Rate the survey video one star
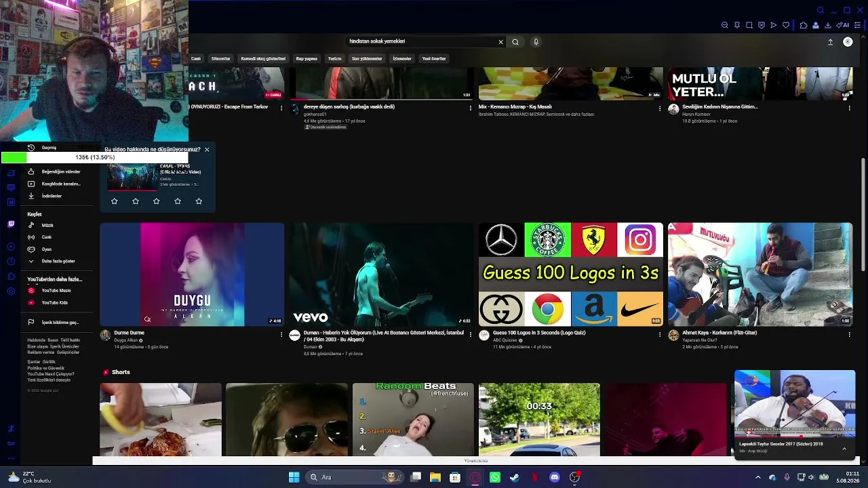Viewport: 868px width, 488px height. 115,201
